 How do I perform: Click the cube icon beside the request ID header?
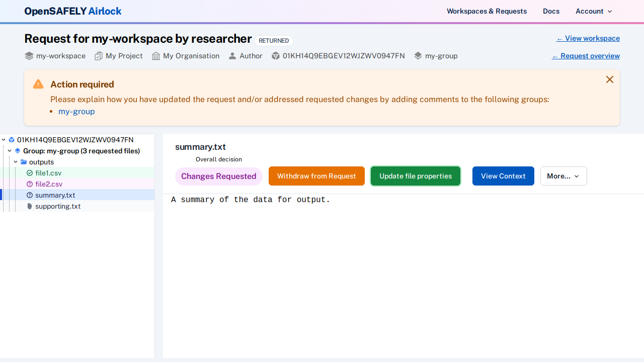click(x=276, y=56)
